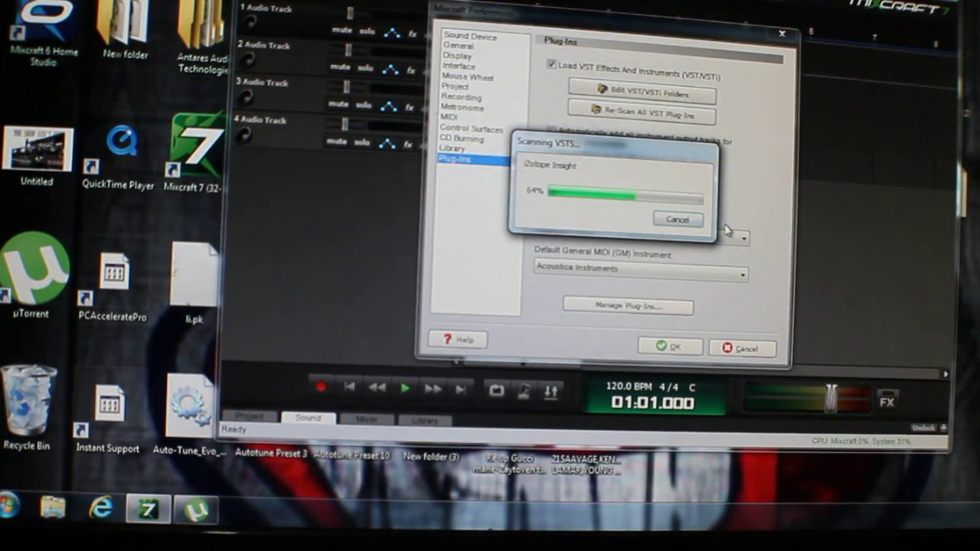The image size is (980, 551).
Task: Click pan knob on 1 Audio Track
Action: 250,22
